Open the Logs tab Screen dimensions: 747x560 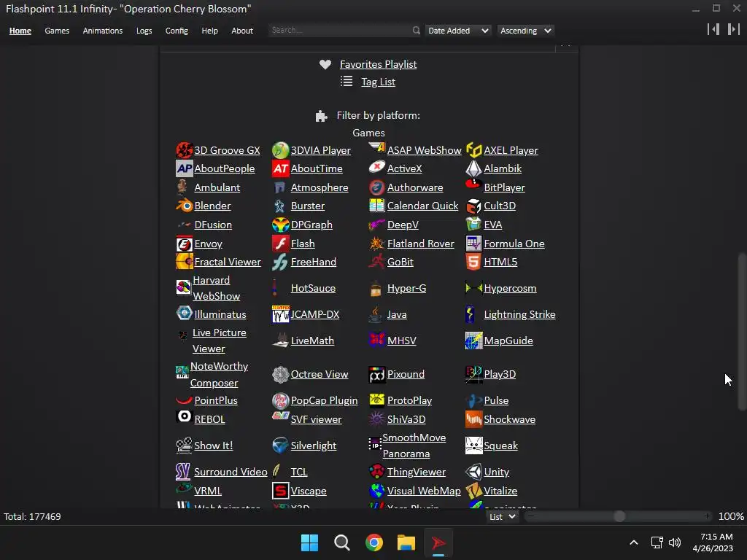tap(144, 31)
